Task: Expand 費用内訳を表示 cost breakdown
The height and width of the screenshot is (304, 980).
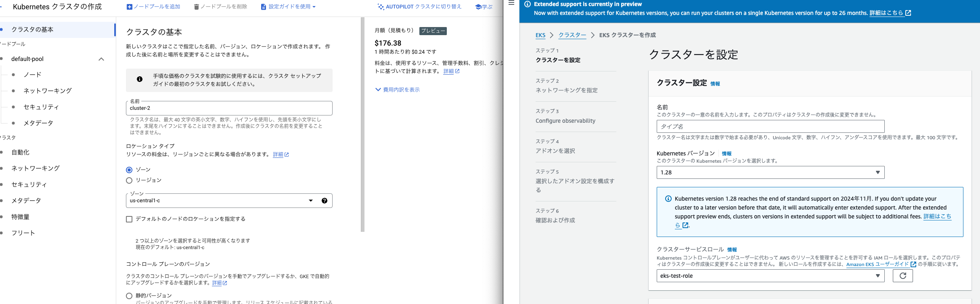Action: click(x=398, y=90)
